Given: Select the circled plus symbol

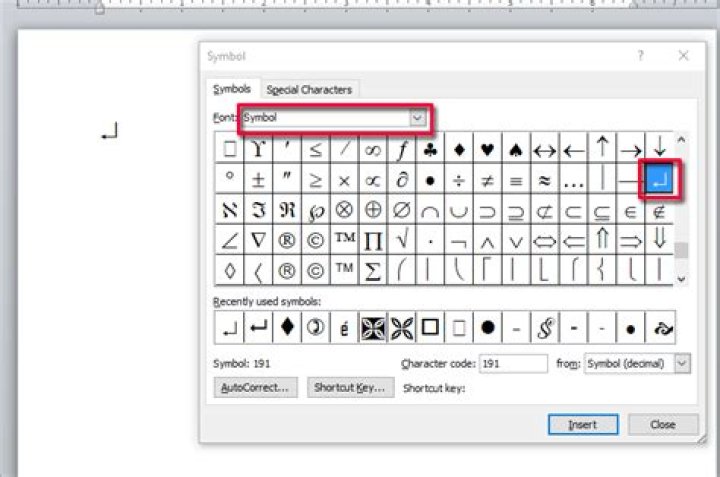Looking at the screenshot, I should (x=373, y=210).
